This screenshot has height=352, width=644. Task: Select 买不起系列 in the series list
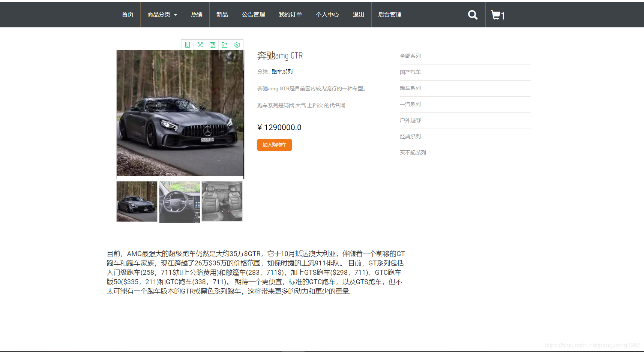point(413,153)
